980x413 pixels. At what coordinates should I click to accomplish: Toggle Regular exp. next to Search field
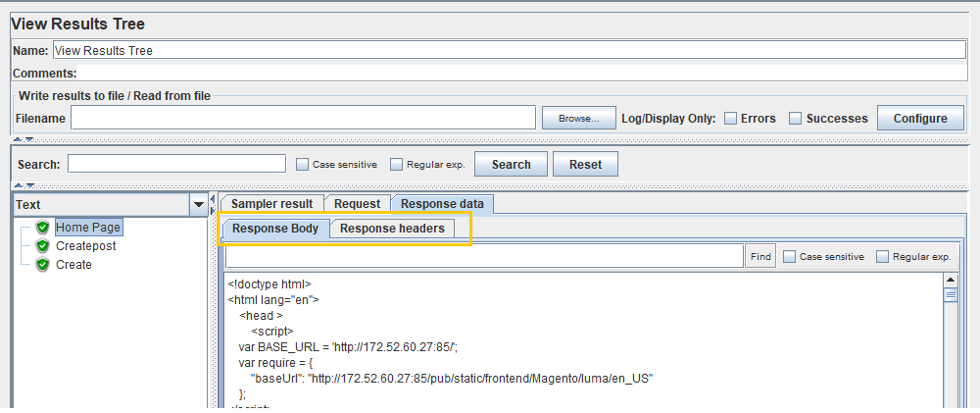pos(396,165)
